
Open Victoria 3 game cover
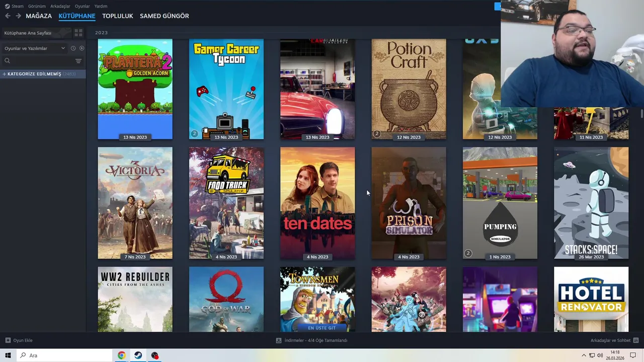click(x=135, y=203)
